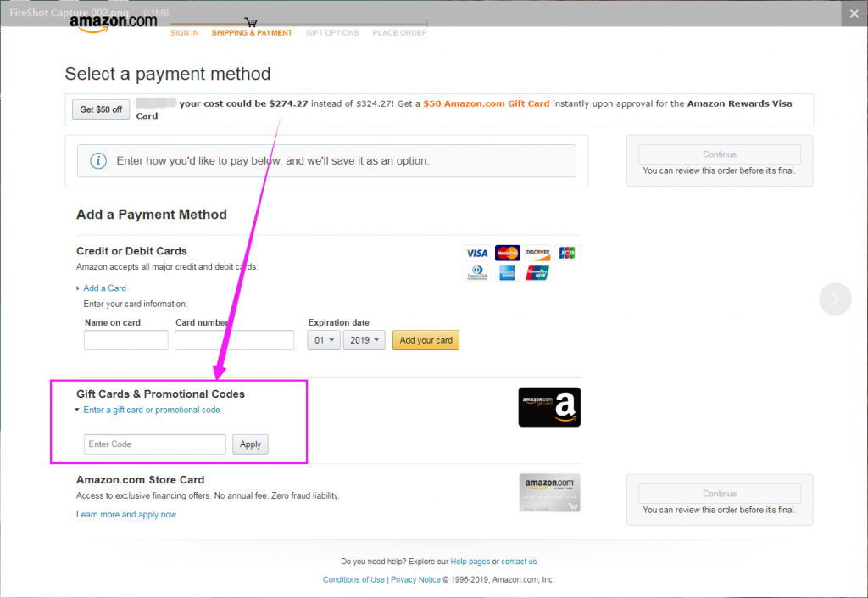Click the FireShot Capture 002.png file name
Viewport: 868px width, 598px height.
[70, 13]
